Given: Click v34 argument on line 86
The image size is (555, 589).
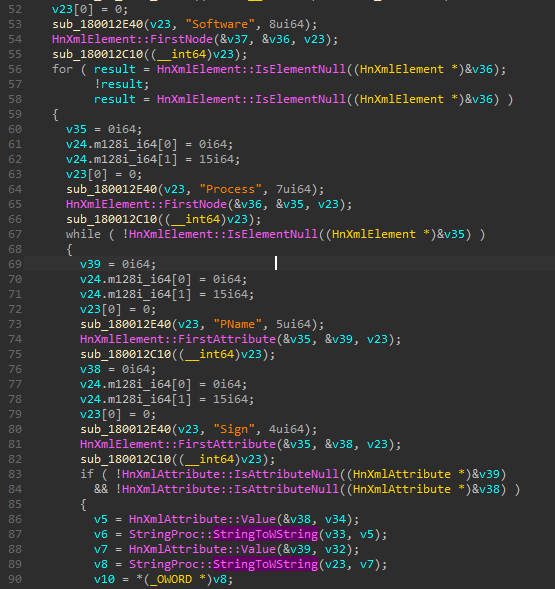Looking at the screenshot, I should coord(335,519).
